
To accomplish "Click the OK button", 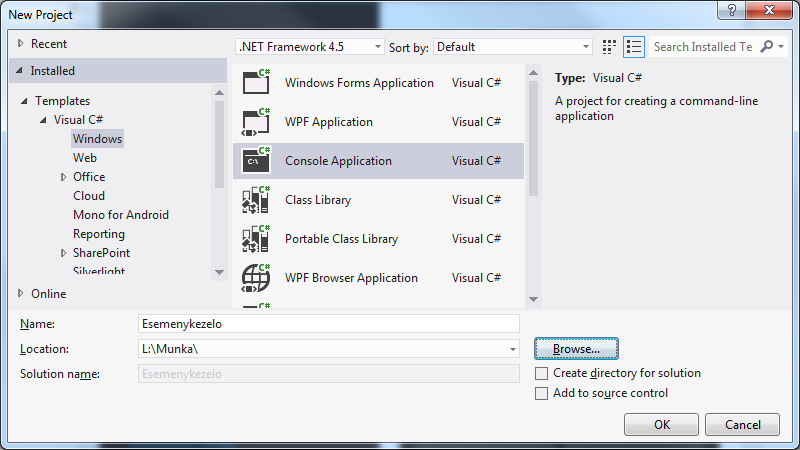I will point(661,424).
